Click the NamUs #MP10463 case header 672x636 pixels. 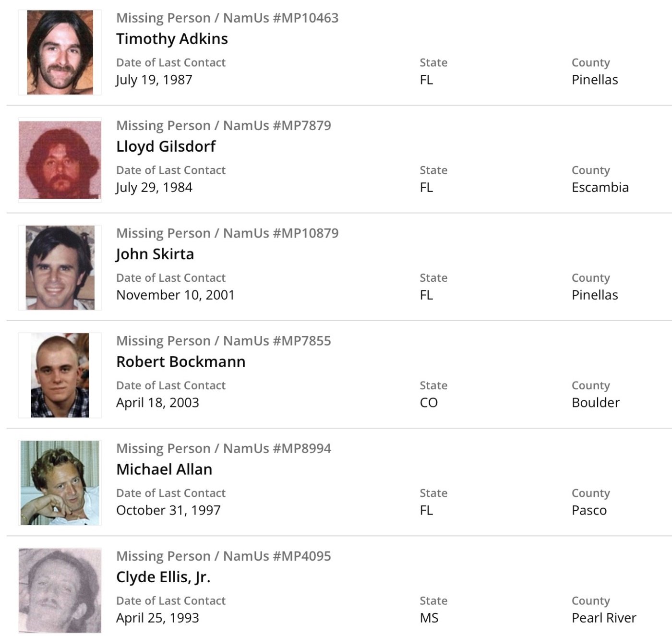227,18
